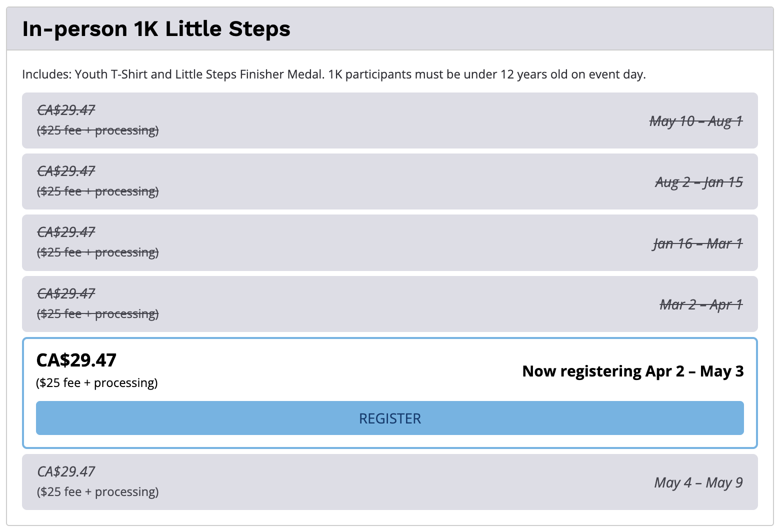Select the expired May 10 – Aug 1 date range
This screenshot has width=780, height=532.
(x=695, y=121)
